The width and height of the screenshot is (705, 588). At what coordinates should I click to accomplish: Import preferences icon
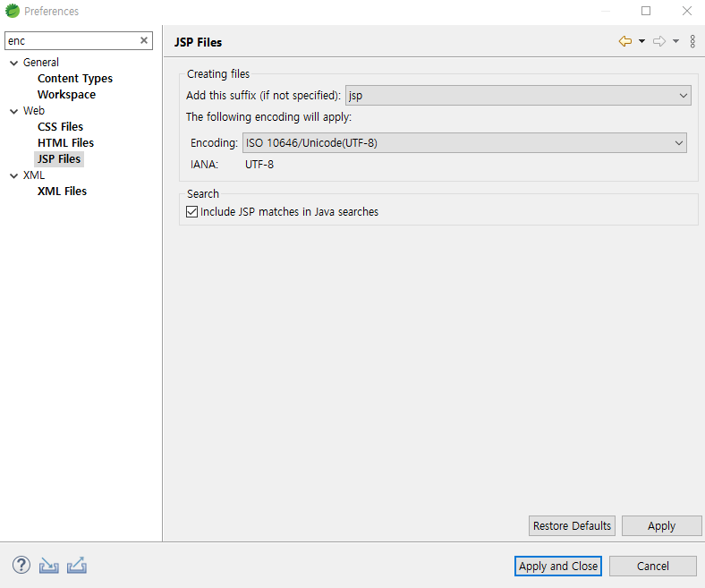coord(48,566)
